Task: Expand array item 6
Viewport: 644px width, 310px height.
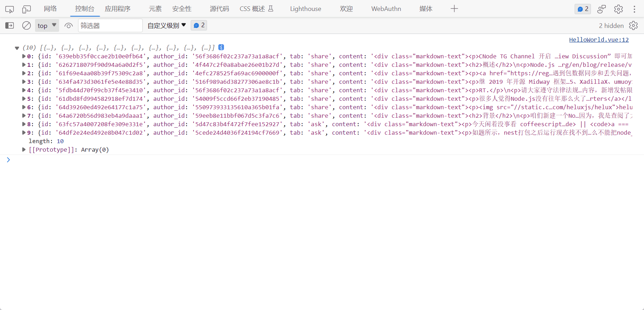Action: coord(24,107)
